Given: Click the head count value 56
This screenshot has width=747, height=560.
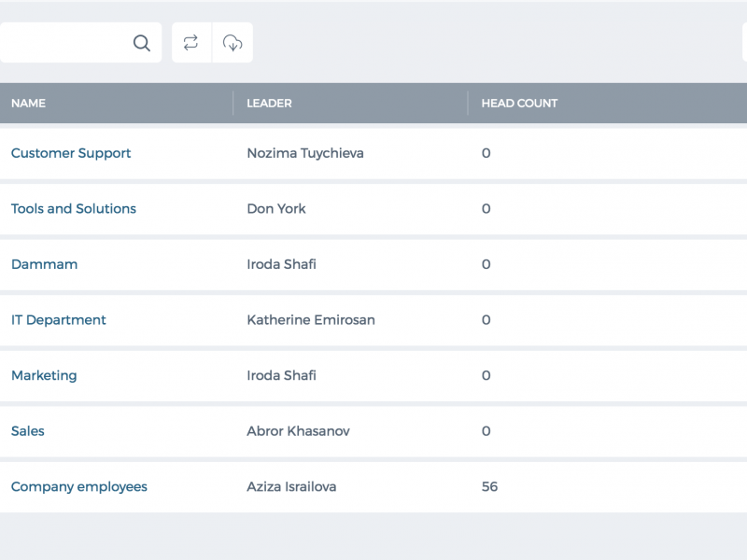Looking at the screenshot, I should point(489,486).
